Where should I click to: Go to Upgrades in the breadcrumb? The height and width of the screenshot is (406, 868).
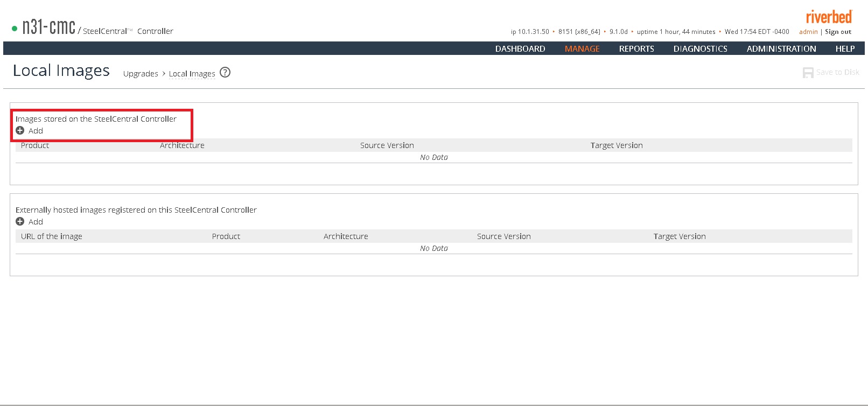click(141, 74)
